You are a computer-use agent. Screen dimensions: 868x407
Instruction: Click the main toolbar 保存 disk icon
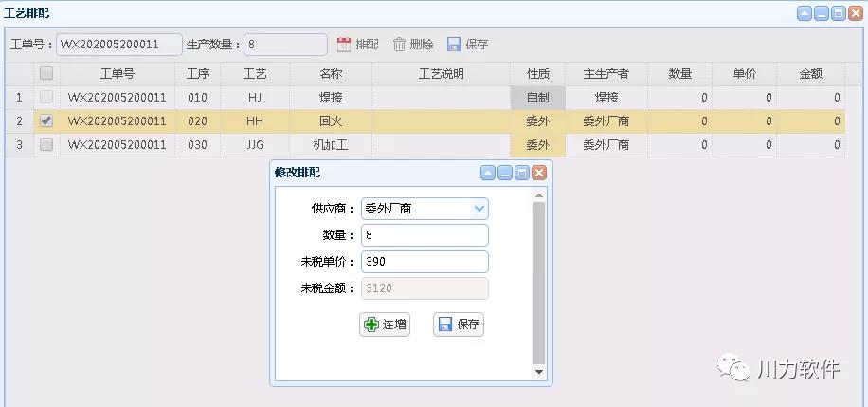[454, 45]
